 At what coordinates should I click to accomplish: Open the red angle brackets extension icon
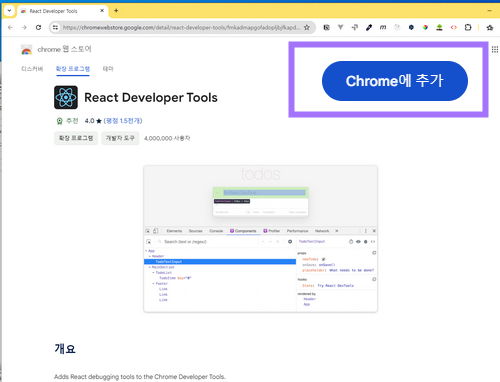pos(454,27)
